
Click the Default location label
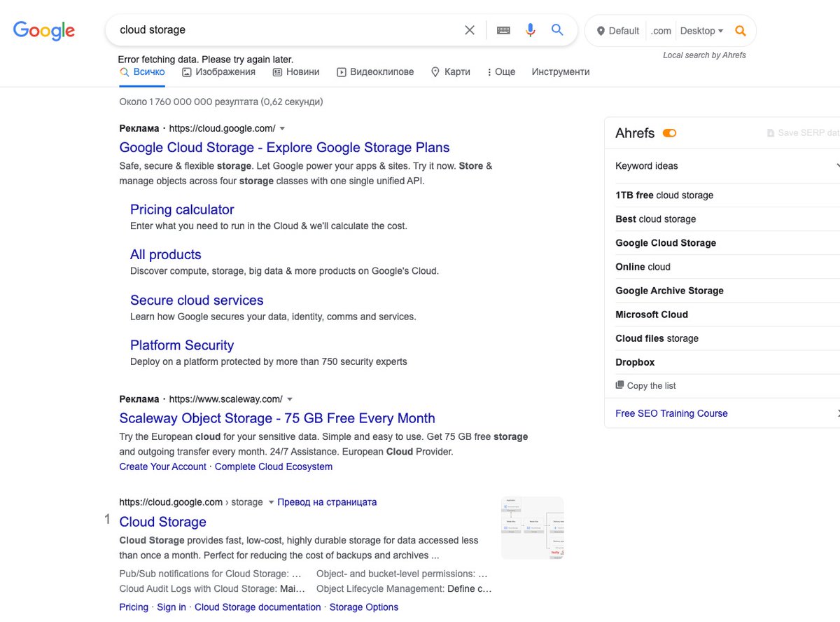(624, 31)
